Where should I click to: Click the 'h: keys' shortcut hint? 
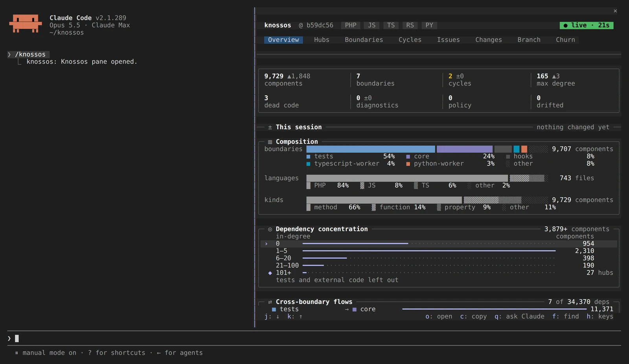600,316
